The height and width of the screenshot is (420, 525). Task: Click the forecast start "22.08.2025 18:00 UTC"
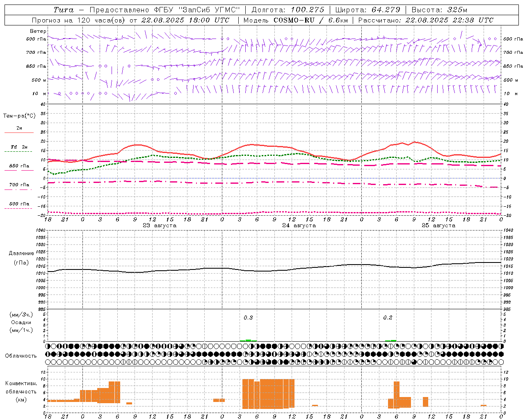click(185, 20)
